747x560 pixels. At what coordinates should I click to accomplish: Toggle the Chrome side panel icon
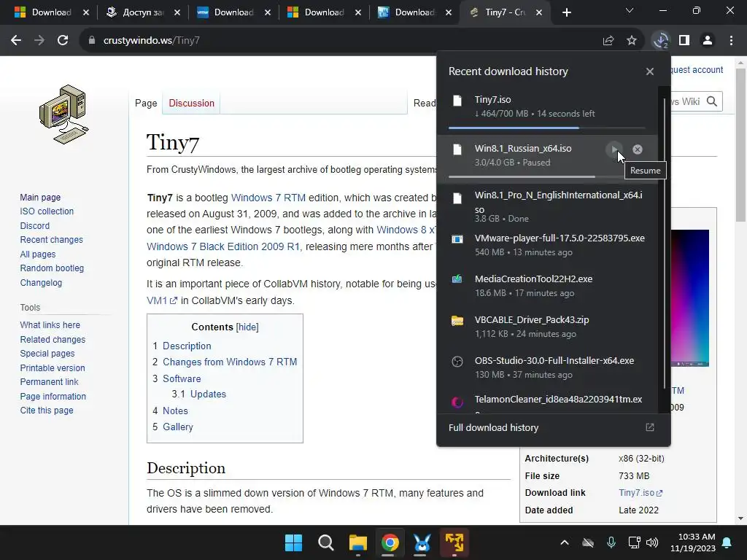[x=684, y=41]
